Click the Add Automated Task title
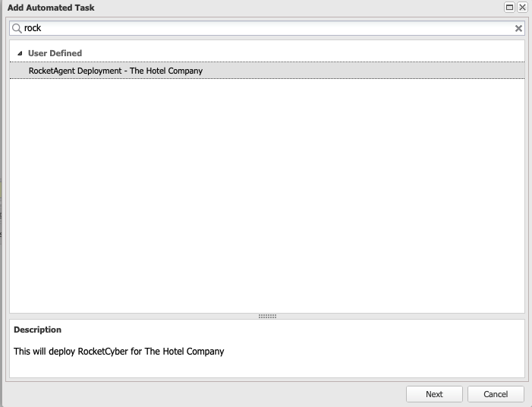Screen dimensions: 532x407 [x=51, y=8]
